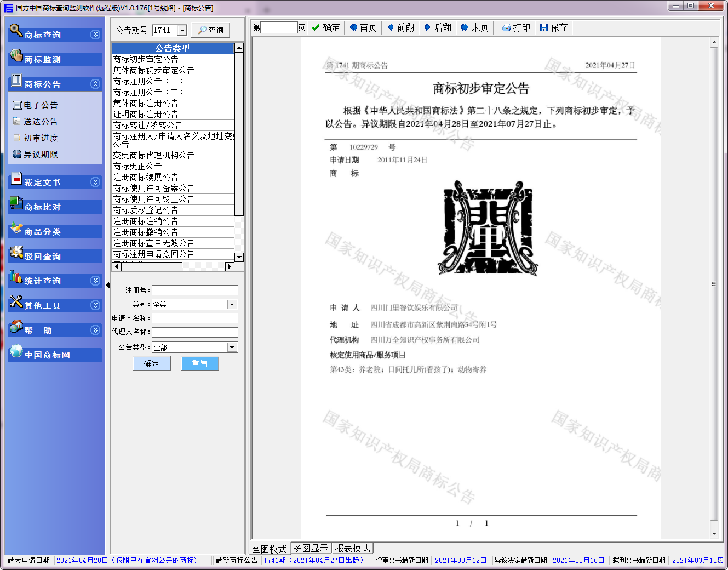Collapse the 商标公告 section chevron
Image resolution: width=728 pixels, height=570 pixels.
95,84
